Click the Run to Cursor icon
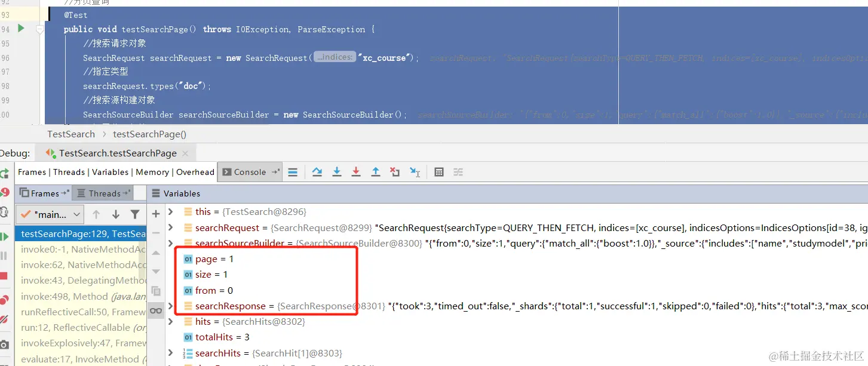868x366 pixels. click(415, 172)
